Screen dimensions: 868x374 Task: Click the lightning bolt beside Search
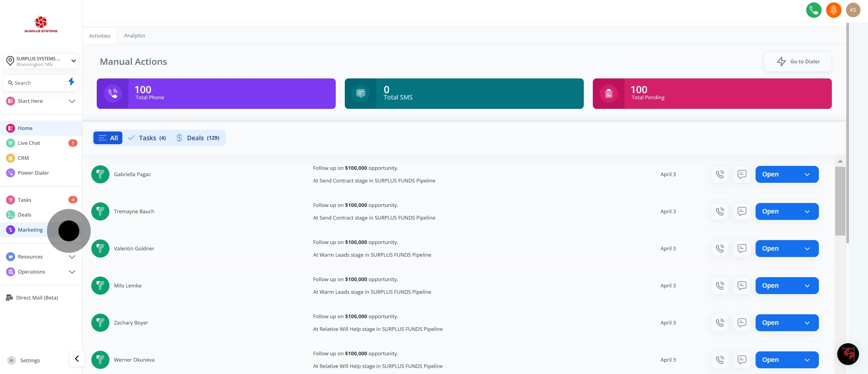click(71, 82)
